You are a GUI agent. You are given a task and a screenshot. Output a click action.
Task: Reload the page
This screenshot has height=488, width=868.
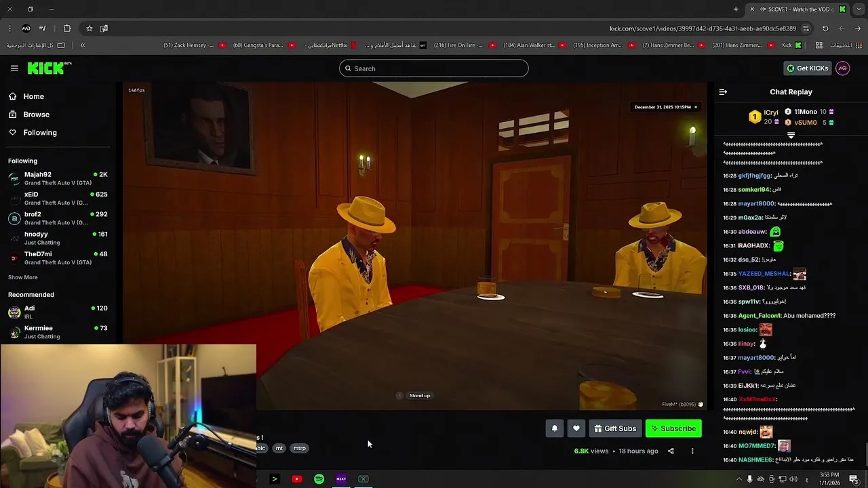[825, 28]
